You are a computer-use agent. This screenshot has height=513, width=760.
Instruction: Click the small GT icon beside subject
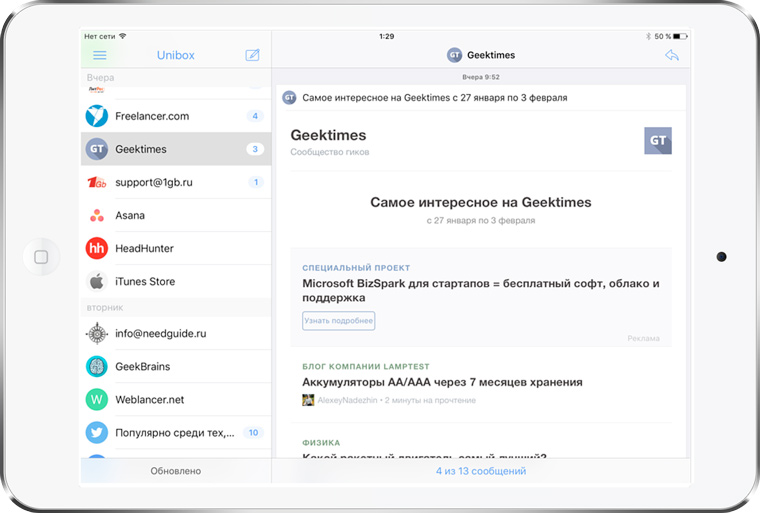pos(289,97)
